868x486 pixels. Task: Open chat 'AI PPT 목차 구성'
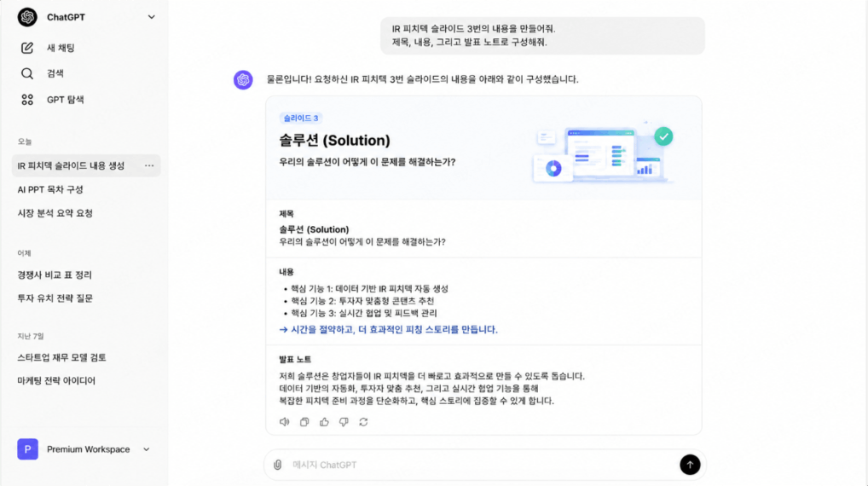(x=50, y=189)
